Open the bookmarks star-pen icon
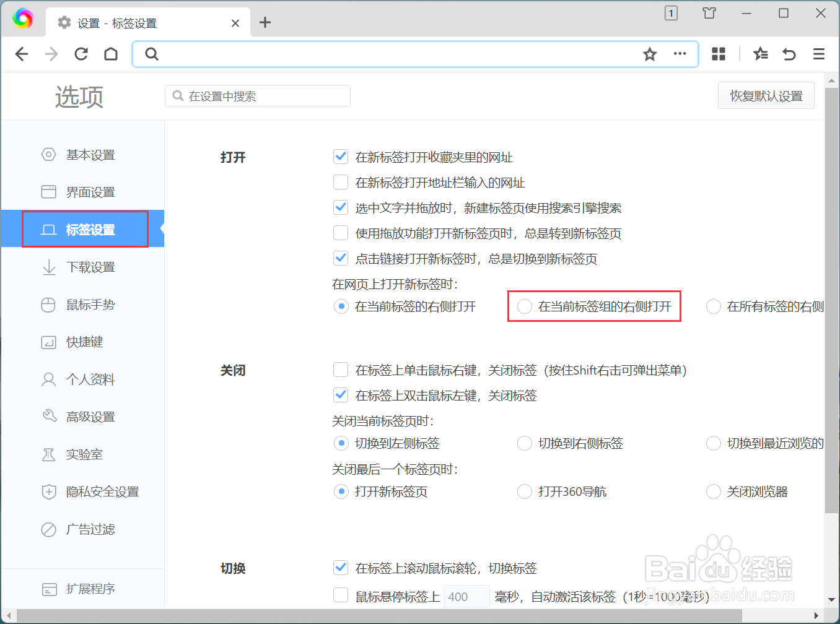This screenshot has width=840, height=624. point(760,54)
